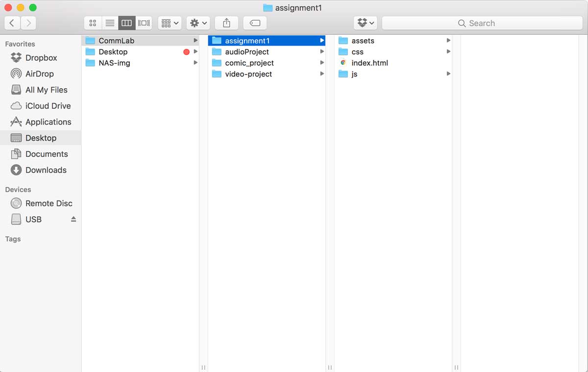Open Documents in the sidebar
The width and height of the screenshot is (588, 372).
(x=41, y=154)
